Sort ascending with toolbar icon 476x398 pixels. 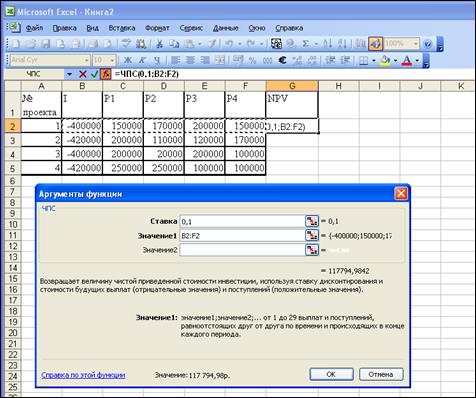(x=327, y=44)
